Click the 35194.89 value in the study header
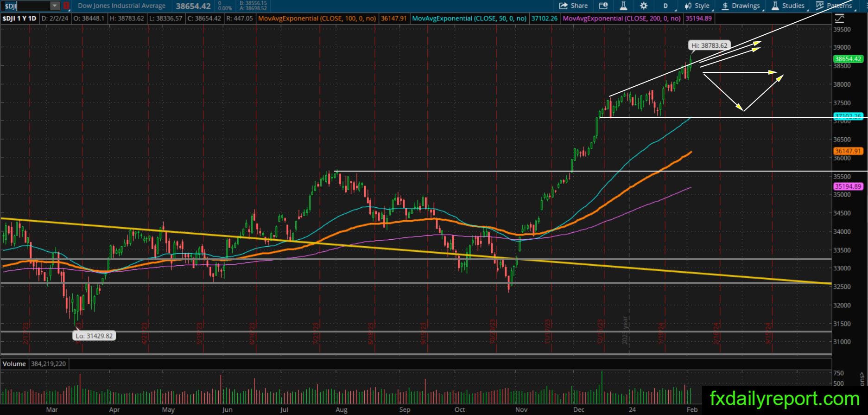This screenshot has height=415, width=868. (698, 19)
